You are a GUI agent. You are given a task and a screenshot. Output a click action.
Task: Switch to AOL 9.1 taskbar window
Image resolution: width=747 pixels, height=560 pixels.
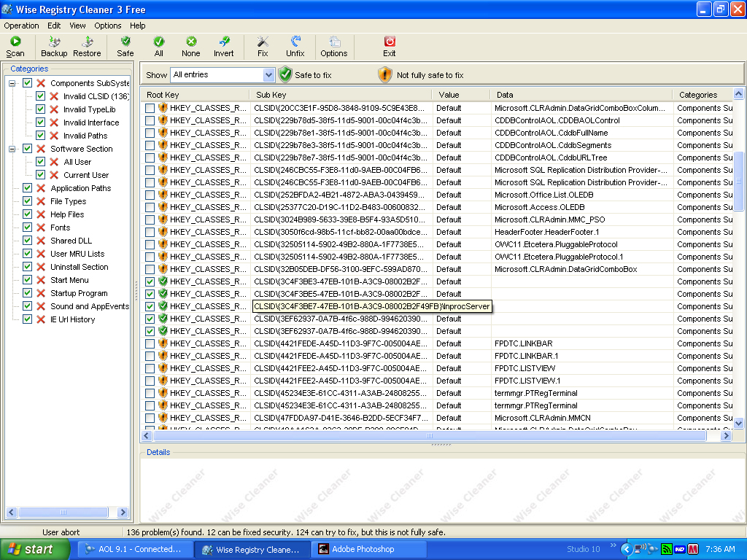pyautogui.click(x=136, y=549)
